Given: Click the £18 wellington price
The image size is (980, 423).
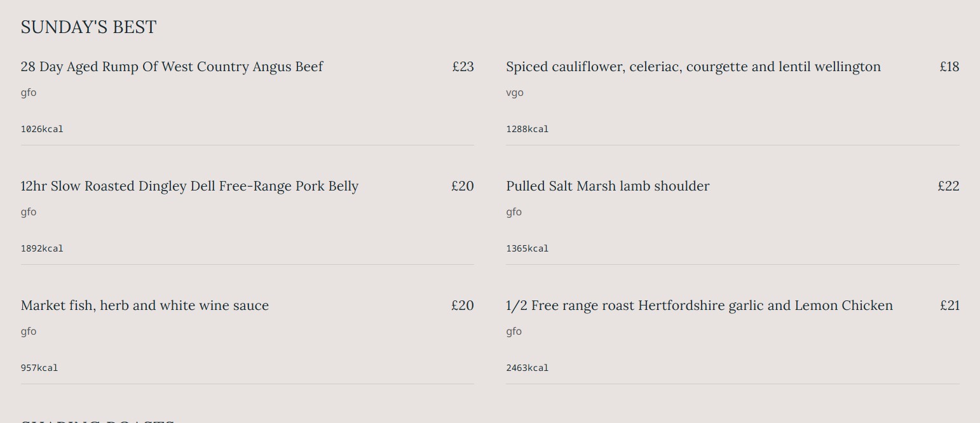Looking at the screenshot, I should pos(949,67).
